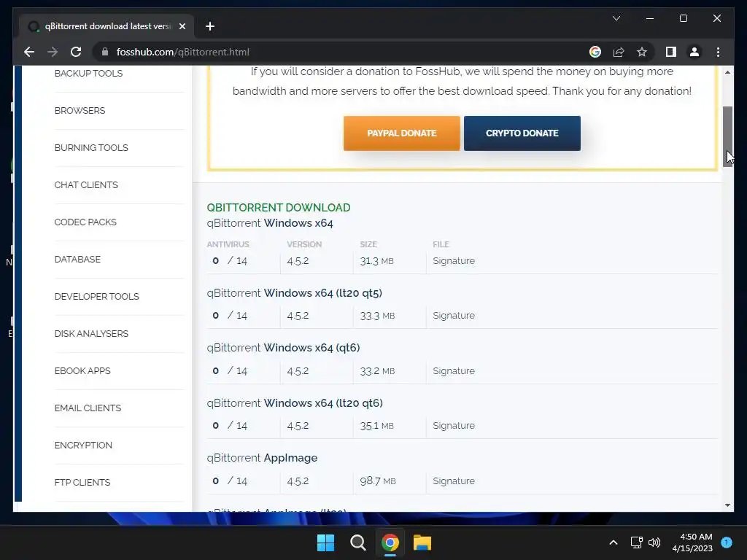Download qBittorrent Windows x64 (lt20 qt6)
This screenshot has height=560, width=747.
pos(295,402)
